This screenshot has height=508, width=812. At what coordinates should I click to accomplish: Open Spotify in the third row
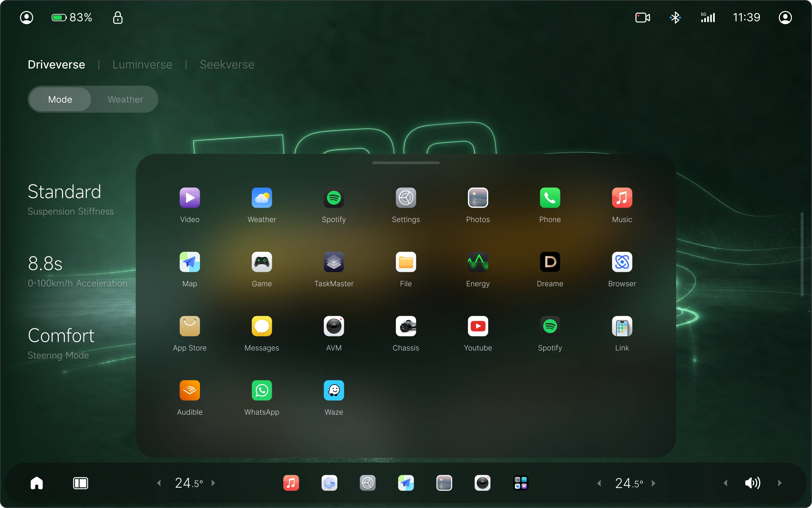click(x=550, y=326)
